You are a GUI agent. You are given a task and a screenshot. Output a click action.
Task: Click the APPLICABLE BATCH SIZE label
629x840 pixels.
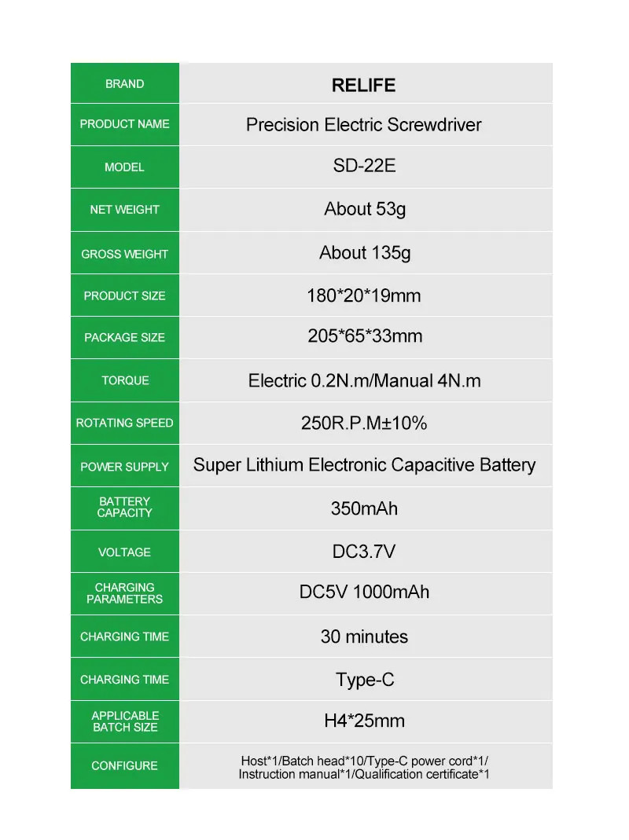(124, 721)
